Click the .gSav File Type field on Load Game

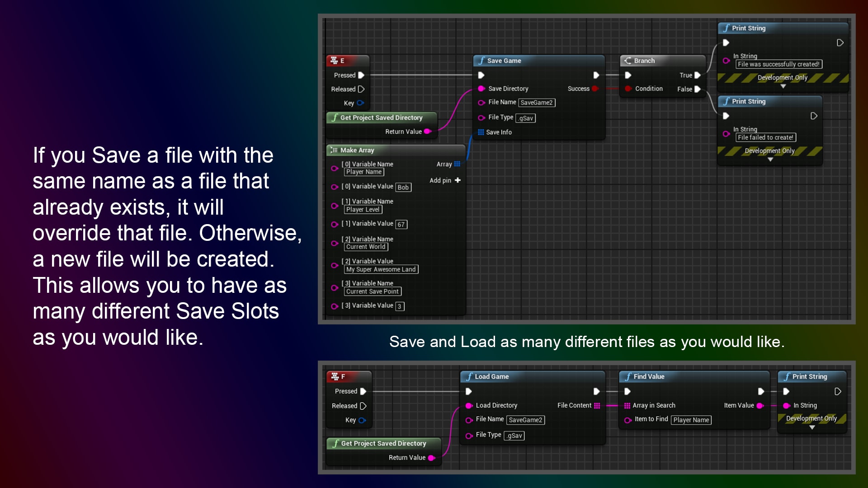click(514, 435)
